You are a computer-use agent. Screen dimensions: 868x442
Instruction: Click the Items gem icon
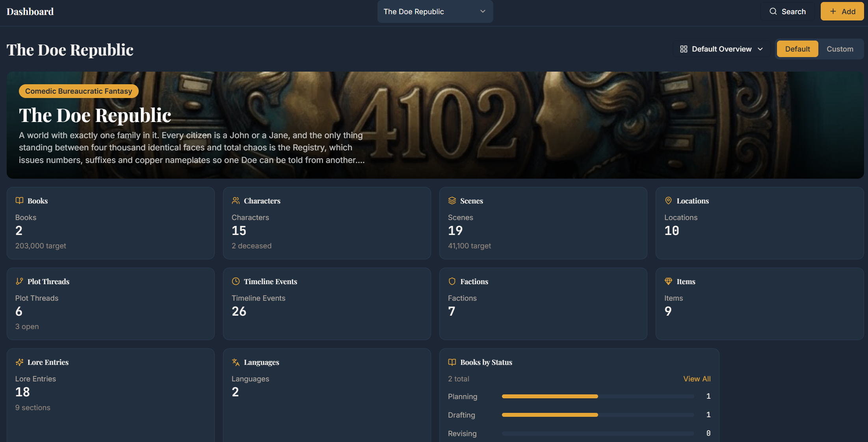click(x=668, y=281)
